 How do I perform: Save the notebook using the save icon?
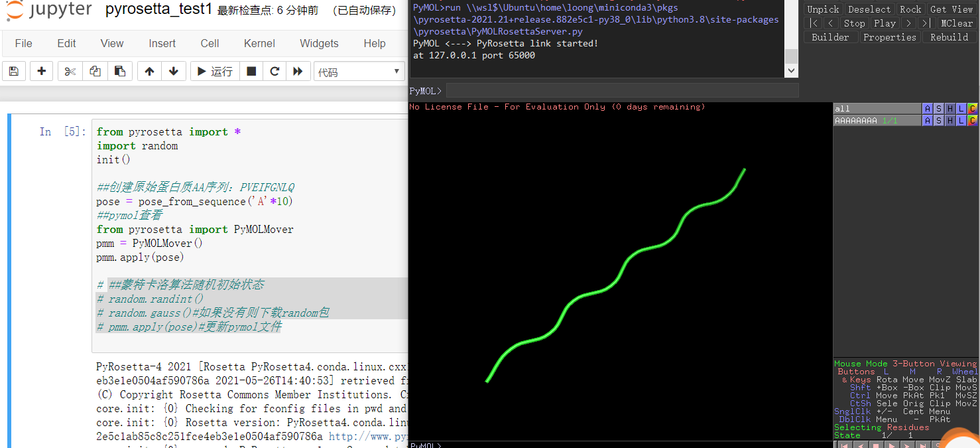tap(14, 71)
